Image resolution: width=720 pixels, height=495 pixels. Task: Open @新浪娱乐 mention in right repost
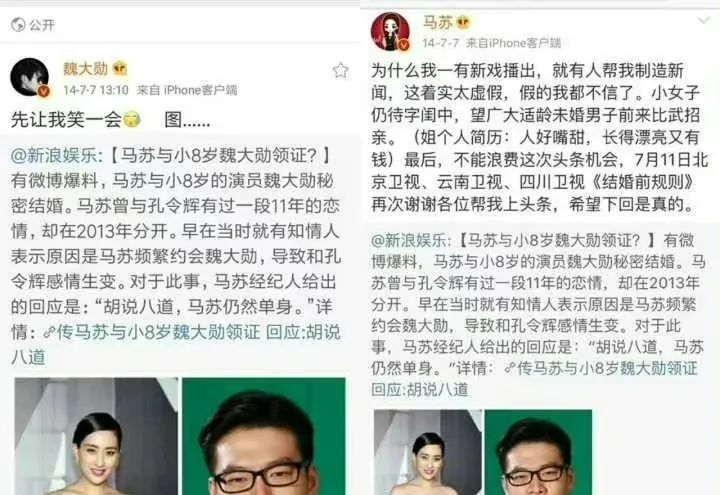(409, 240)
